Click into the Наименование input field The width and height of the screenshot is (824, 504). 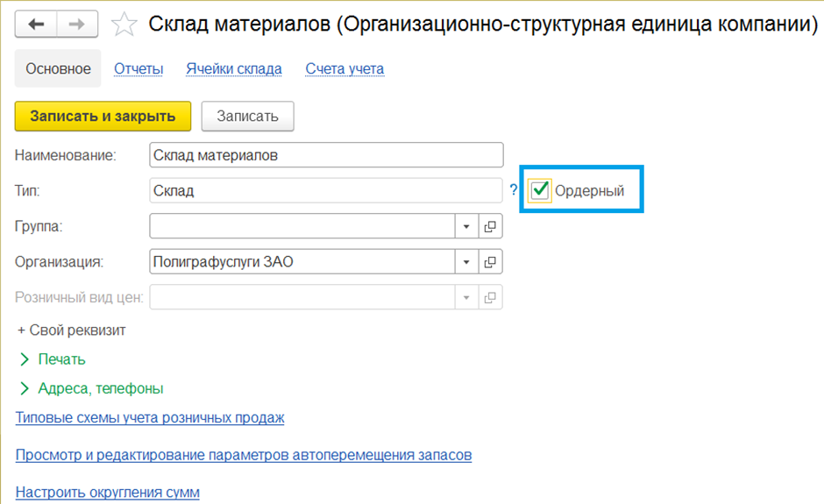pos(326,155)
